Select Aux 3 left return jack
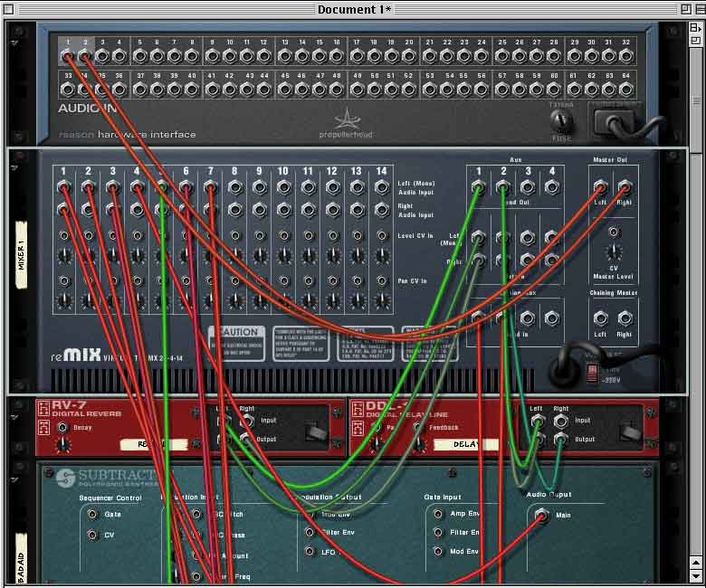The height and width of the screenshot is (588, 706). tap(528, 238)
